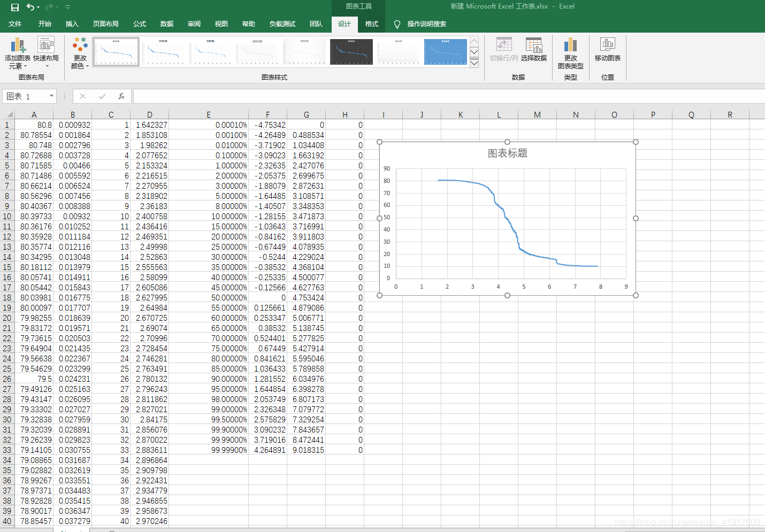Switch to the 页面布局 tab
This screenshot has height=532, width=765.
[x=106, y=24]
